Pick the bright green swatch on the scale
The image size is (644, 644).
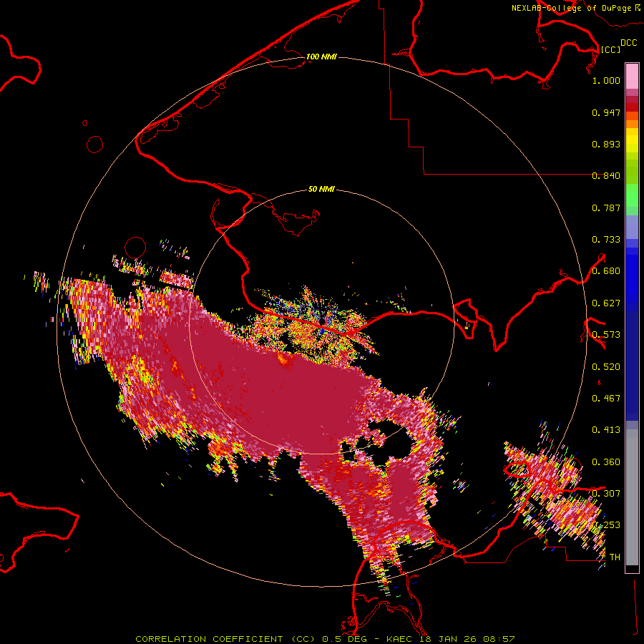(632, 196)
